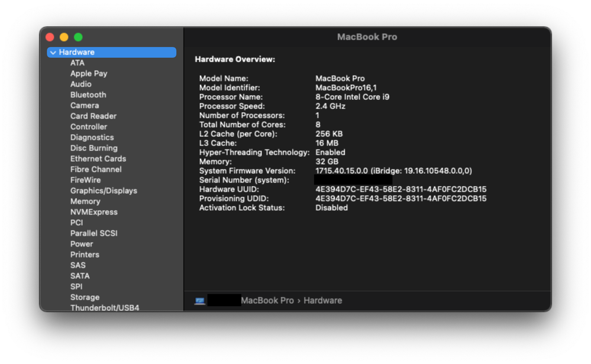Click the MacBook Pro breadcrumb at the bottom

click(267, 300)
